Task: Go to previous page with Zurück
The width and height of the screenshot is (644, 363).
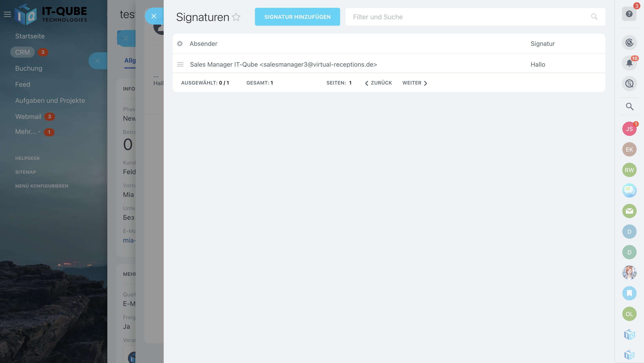Action: (378, 83)
